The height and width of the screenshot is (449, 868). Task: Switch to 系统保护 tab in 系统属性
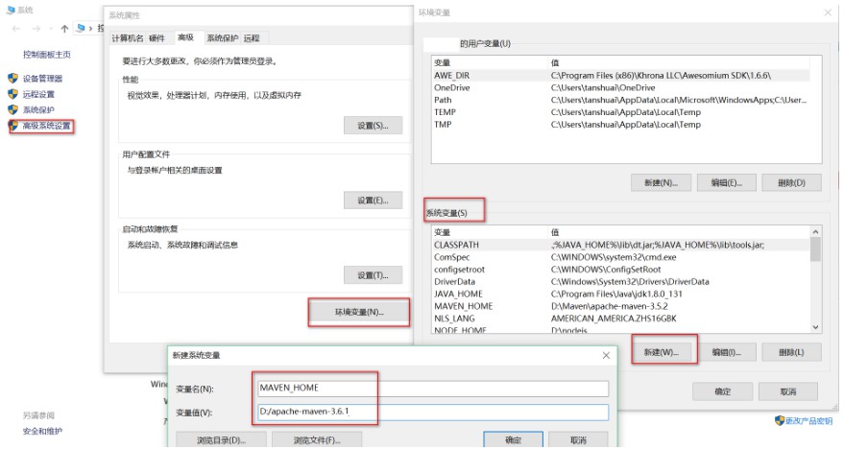click(x=222, y=37)
